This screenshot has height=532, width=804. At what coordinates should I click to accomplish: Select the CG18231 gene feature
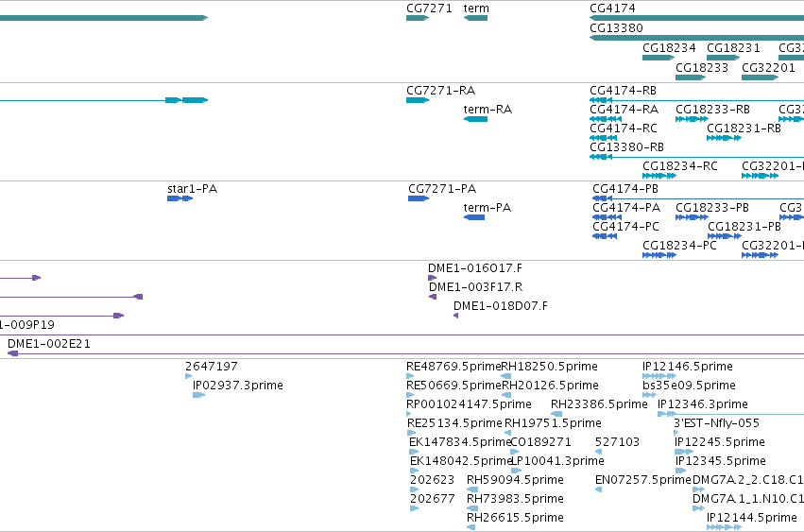coord(723,58)
